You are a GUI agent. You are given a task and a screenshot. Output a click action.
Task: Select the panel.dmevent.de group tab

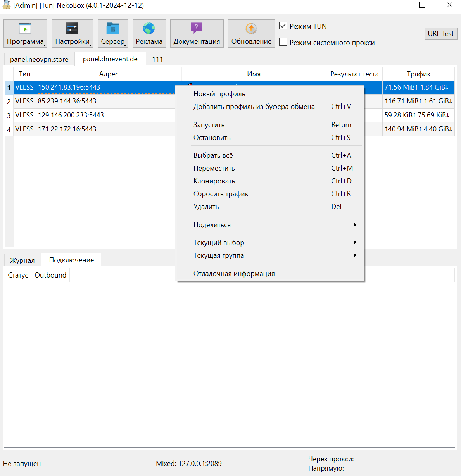coord(110,59)
